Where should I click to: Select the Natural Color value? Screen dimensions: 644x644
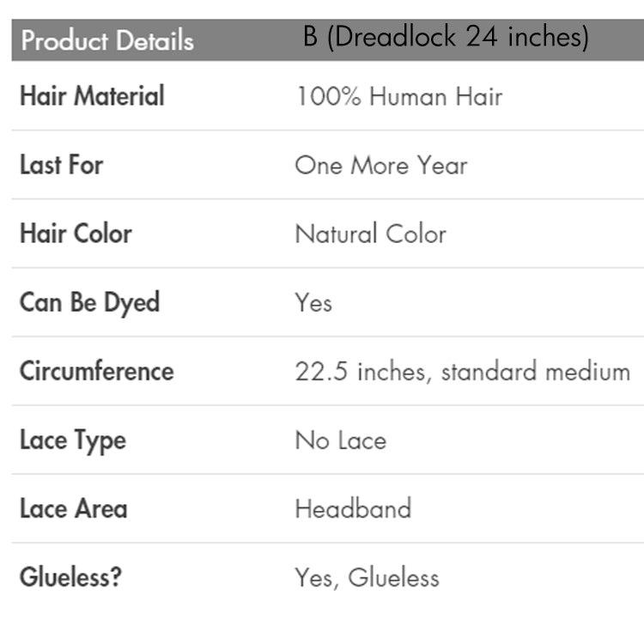point(370,234)
